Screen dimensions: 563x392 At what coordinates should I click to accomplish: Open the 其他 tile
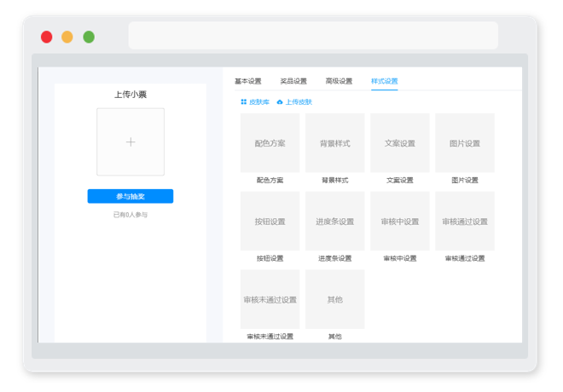point(335,299)
